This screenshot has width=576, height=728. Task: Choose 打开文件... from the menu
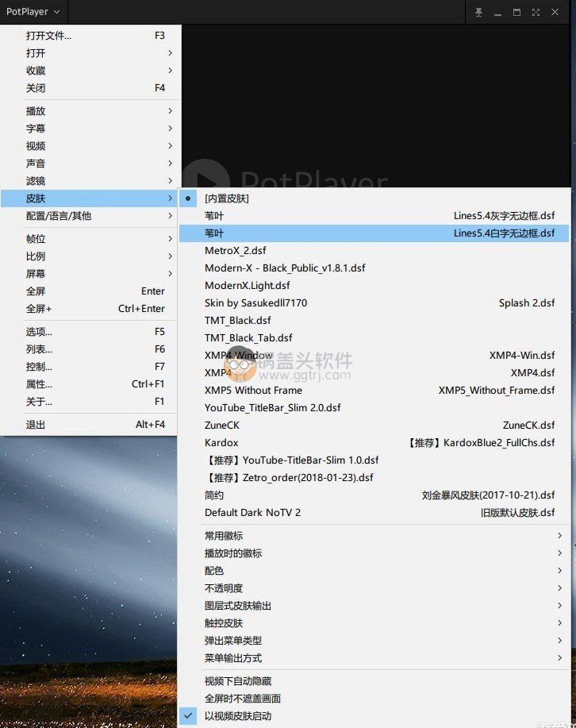[x=90, y=36]
